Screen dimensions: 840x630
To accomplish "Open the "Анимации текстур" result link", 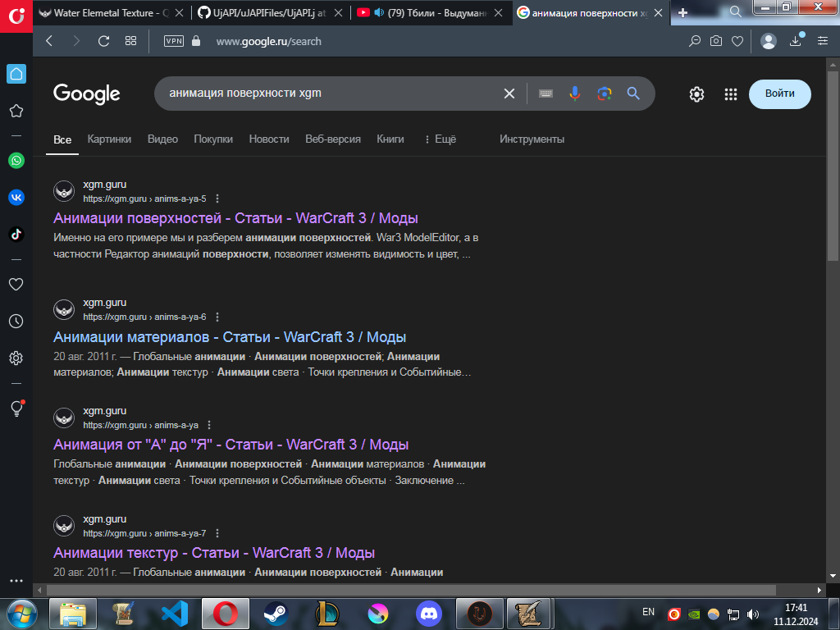I will coord(214,553).
